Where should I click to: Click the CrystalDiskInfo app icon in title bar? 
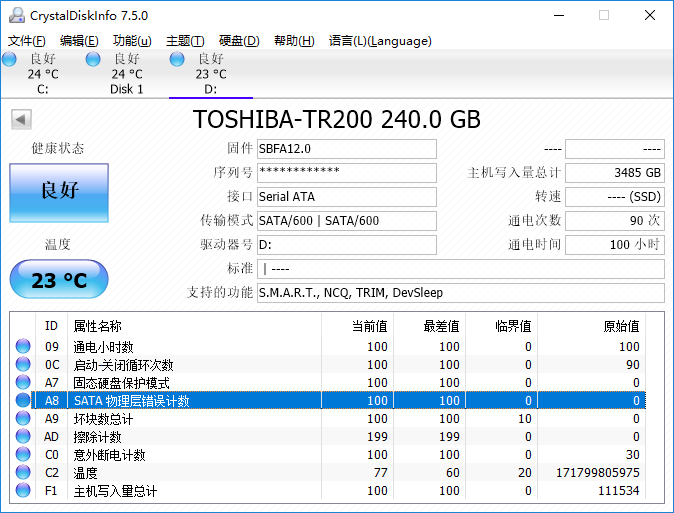(x=17, y=15)
